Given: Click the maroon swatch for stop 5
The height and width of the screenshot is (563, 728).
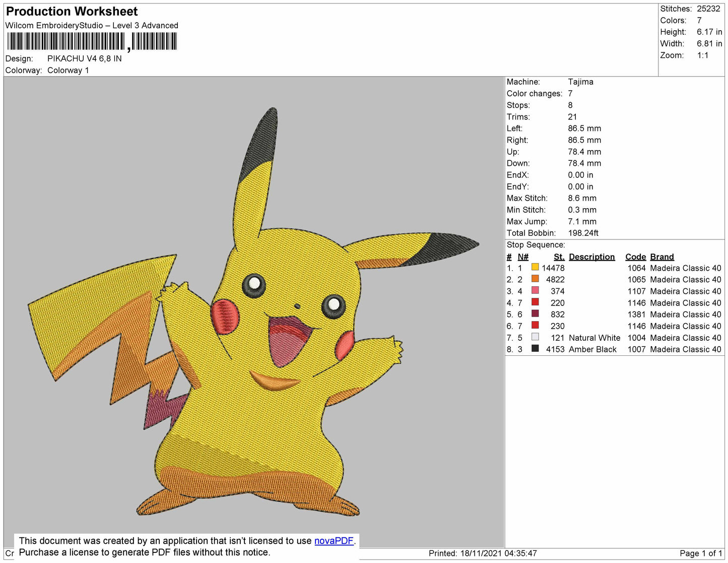Looking at the screenshot, I should pyautogui.click(x=535, y=314).
